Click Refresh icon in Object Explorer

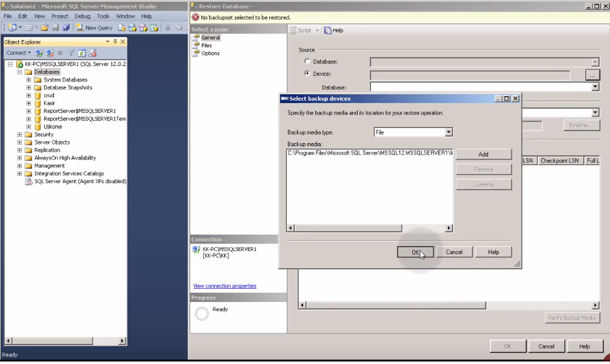pyautogui.click(x=82, y=53)
